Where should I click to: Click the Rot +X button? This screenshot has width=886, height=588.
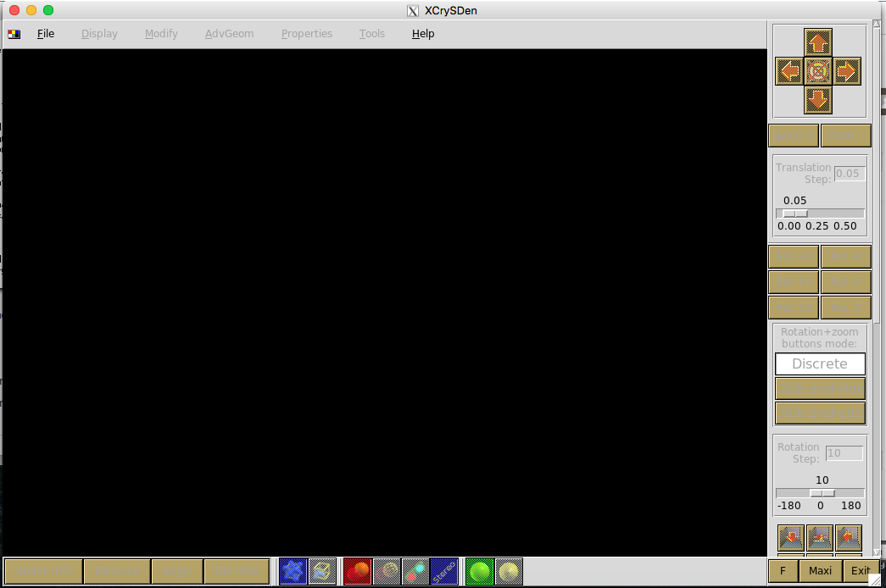794,257
